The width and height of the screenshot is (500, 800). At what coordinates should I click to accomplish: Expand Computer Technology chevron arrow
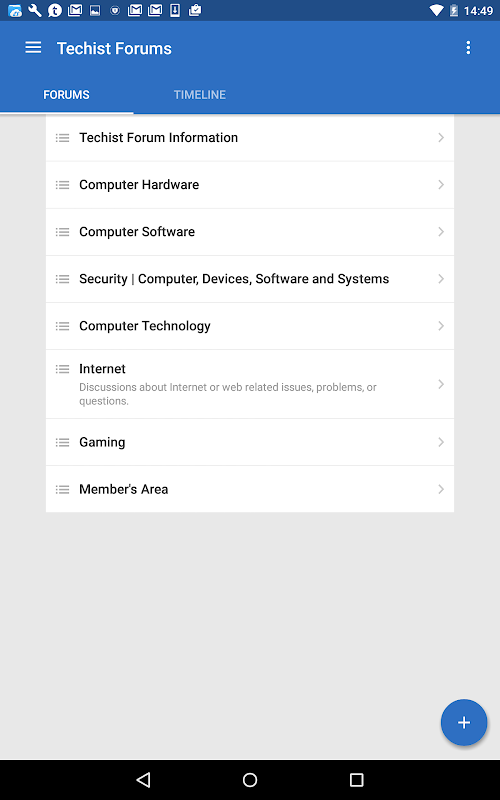click(441, 326)
